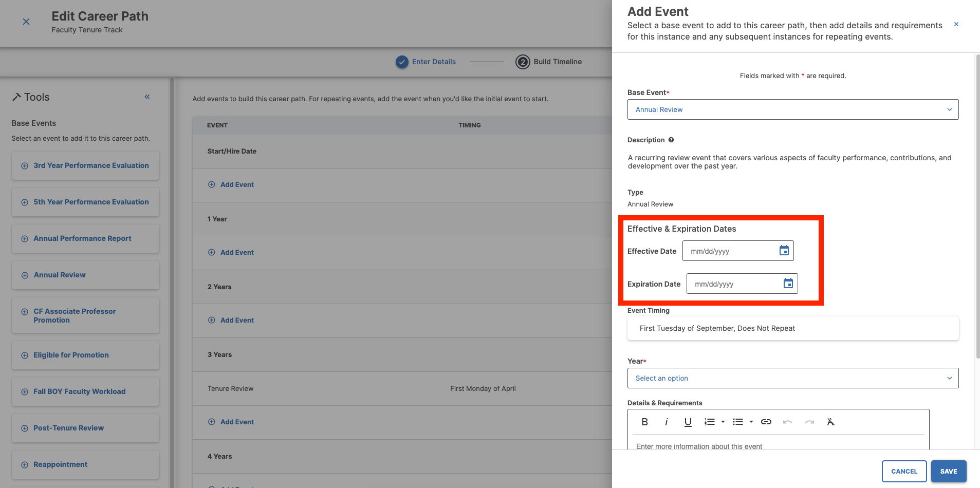The width and height of the screenshot is (980, 488).
Task: Click the "First Monday of April" timing text
Action: pyautogui.click(x=483, y=388)
